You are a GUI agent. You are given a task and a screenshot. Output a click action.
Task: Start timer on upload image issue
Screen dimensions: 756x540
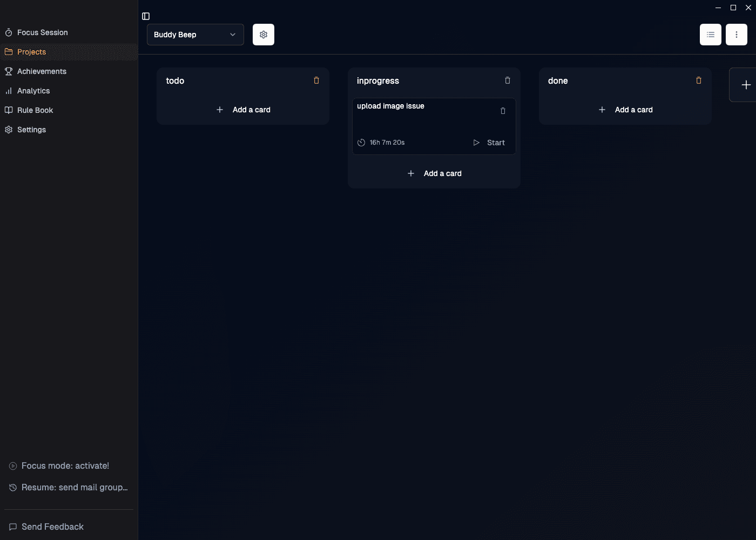[x=489, y=143]
